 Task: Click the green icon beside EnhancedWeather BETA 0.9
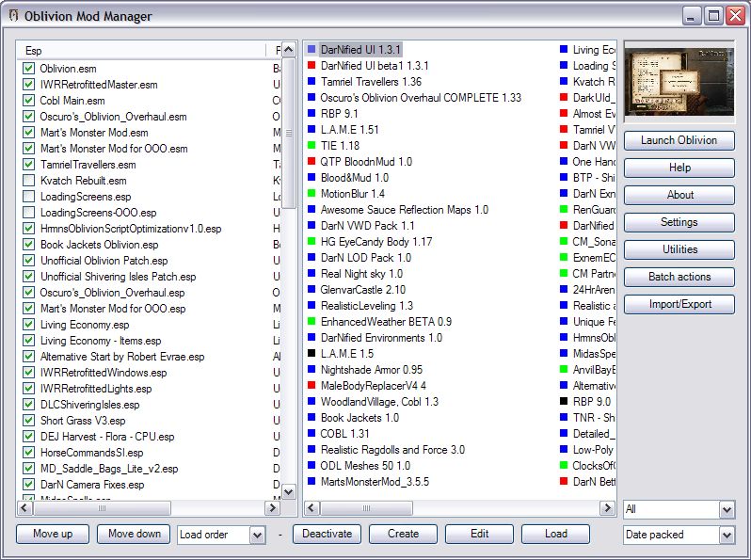tap(312, 322)
